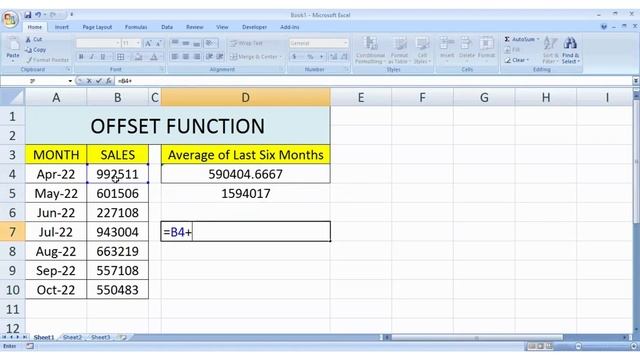Increase the cell indent

tap(220, 56)
